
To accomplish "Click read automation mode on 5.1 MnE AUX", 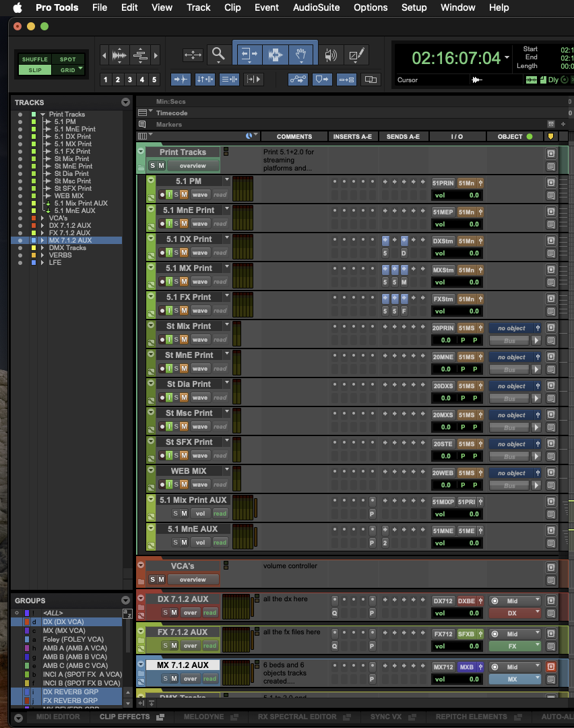I will (220, 542).
